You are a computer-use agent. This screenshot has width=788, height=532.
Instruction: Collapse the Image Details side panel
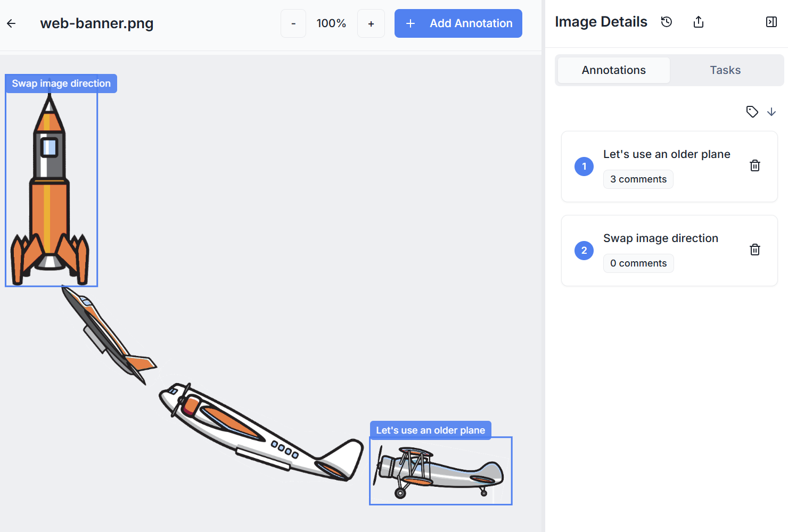click(771, 22)
